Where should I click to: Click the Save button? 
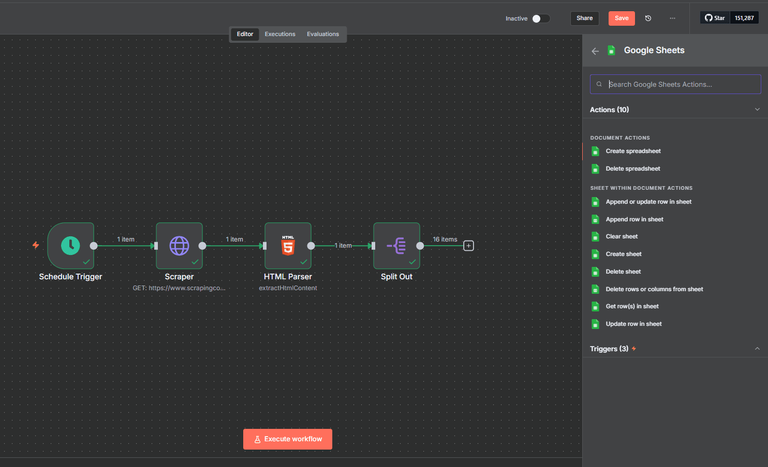[x=622, y=18]
